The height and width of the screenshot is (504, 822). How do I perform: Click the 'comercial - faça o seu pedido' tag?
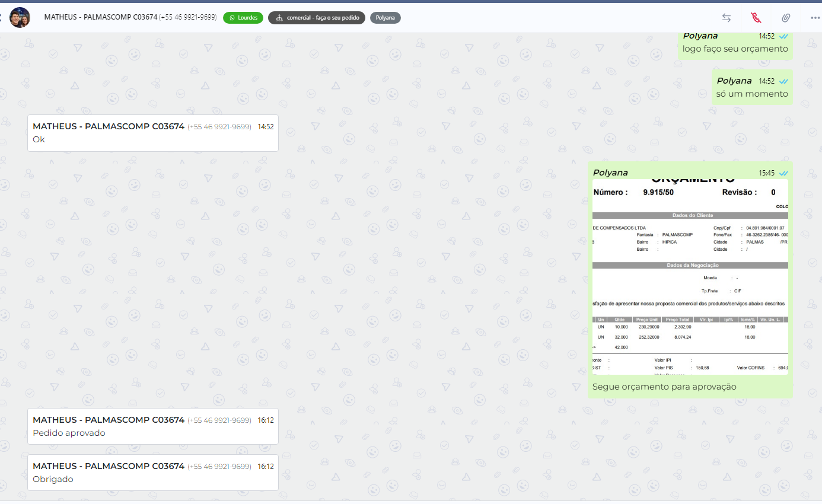317,18
